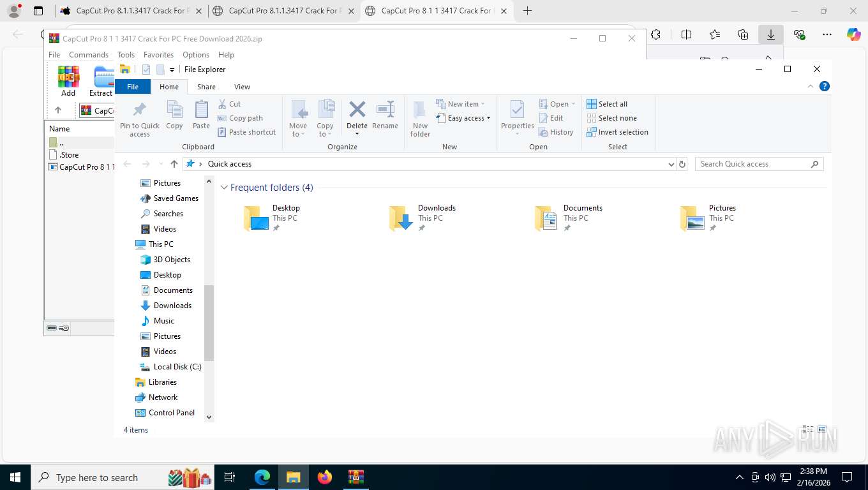Switch to the Home ribbon tab
The width and height of the screenshot is (868, 490).
click(x=169, y=87)
